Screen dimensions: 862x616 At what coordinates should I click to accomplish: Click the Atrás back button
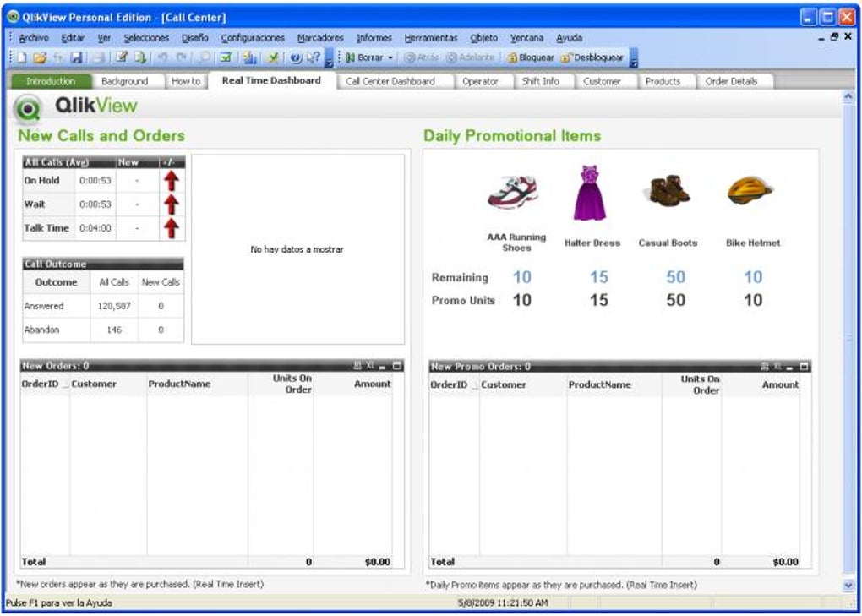tap(422, 57)
